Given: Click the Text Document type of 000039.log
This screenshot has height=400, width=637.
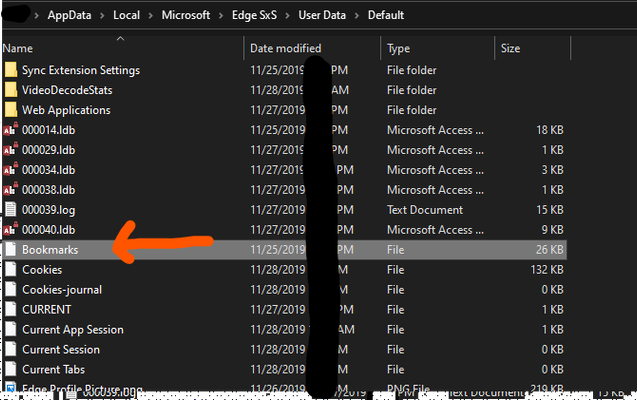Looking at the screenshot, I should pyautogui.click(x=425, y=210).
